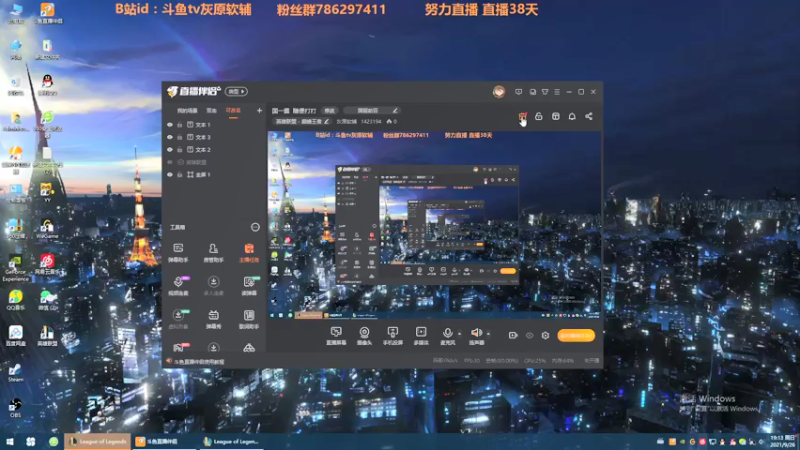800x450 pixels.
Task: Open the hamburger menu in title bar
Action: (557, 92)
